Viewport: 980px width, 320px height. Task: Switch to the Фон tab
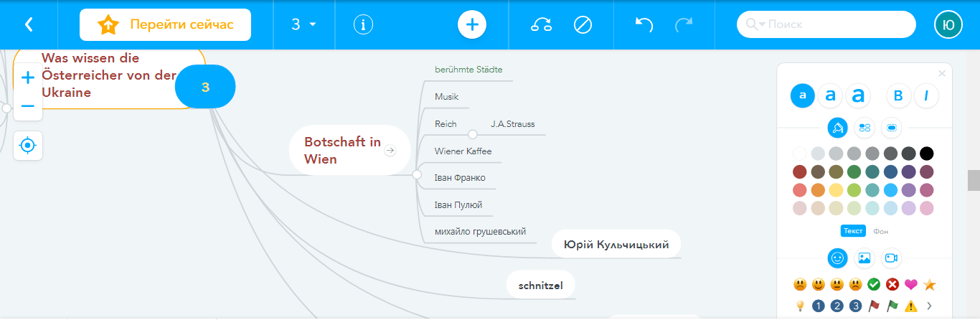tap(880, 231)
